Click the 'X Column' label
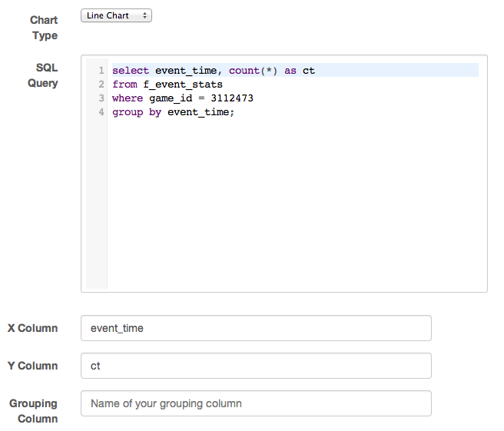This screenshot has height=431, width=504. click(33, 328)
